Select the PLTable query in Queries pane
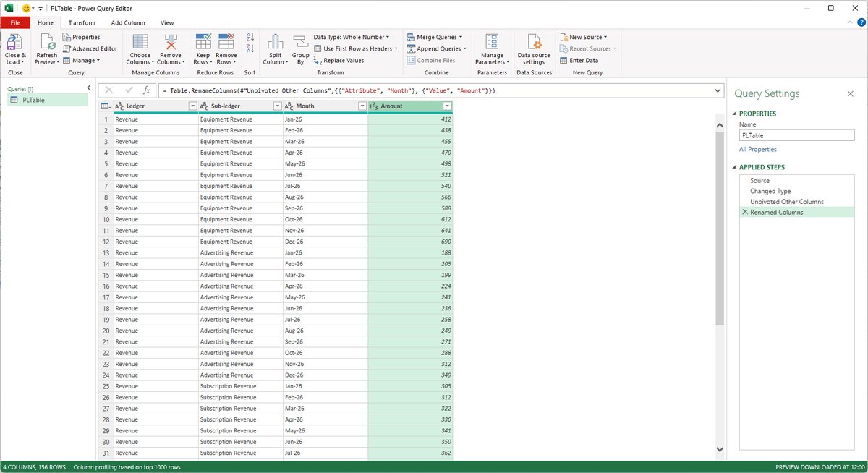The image size is (868, 473). (48, 100)
